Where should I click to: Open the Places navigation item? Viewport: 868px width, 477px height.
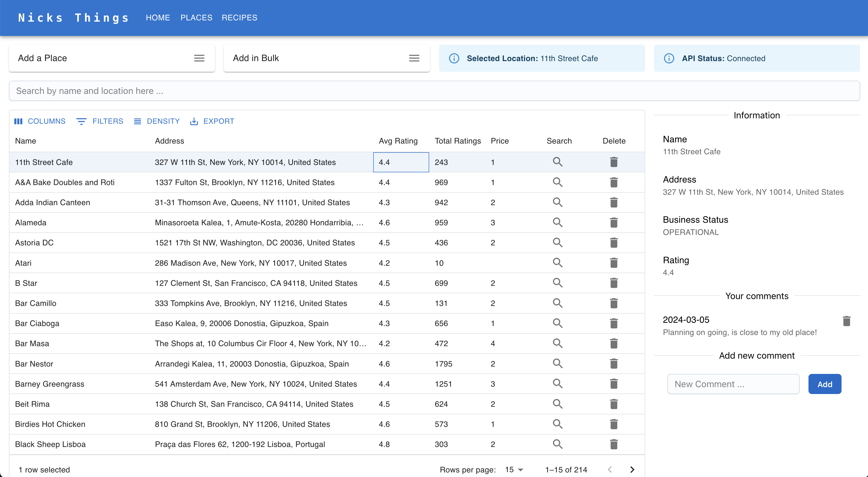pos(196,18)
